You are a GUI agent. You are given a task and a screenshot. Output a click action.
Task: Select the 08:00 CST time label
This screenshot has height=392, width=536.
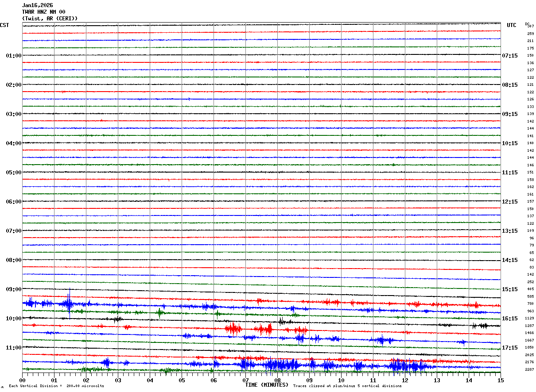point(14,260)
